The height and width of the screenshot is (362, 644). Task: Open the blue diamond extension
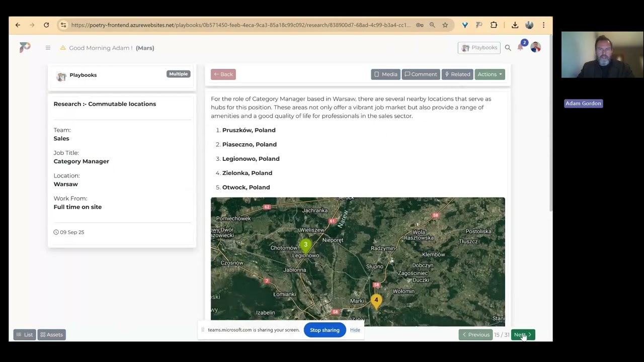[465, 25]
